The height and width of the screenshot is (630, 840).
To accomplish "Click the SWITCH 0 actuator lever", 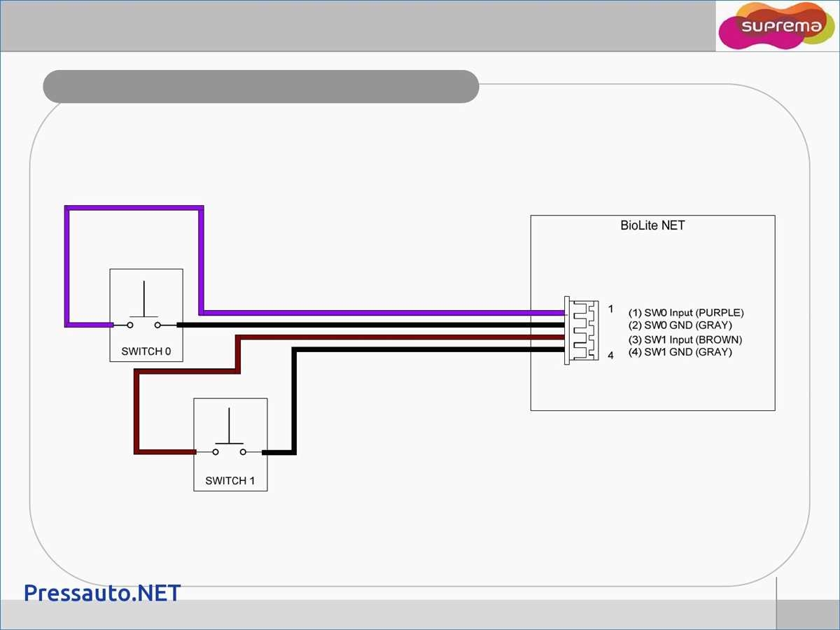I will [x=143, y=297].
